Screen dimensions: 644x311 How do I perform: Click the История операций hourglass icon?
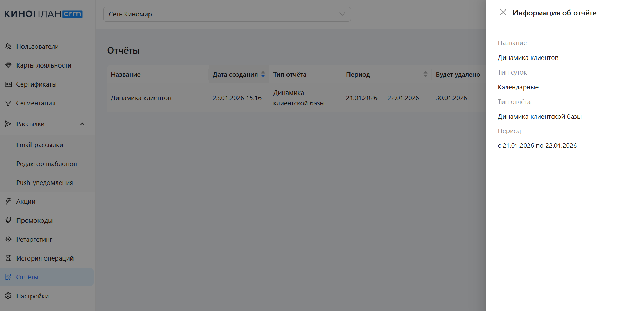(x=8, y=258)
